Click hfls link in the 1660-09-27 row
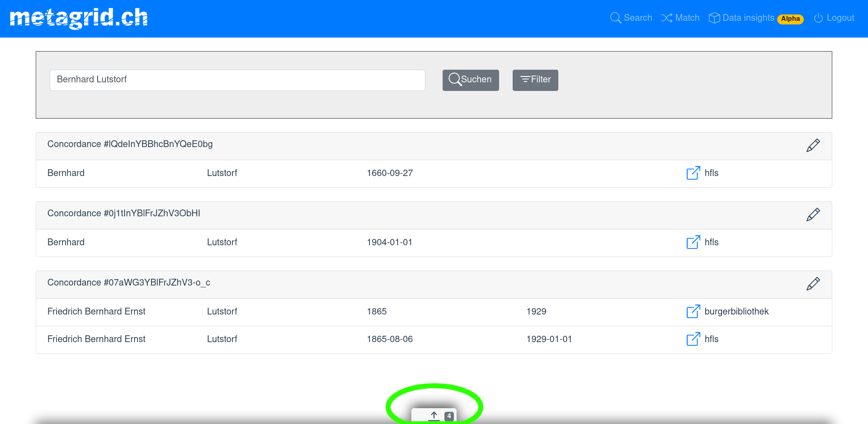Image resolution: width=868 pixels, height=424 pixels. point(711,173)
